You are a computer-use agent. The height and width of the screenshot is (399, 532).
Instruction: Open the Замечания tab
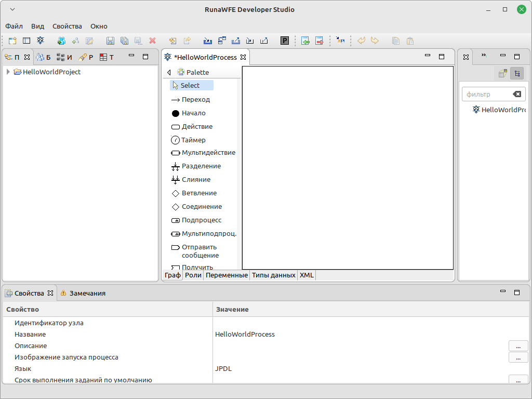pos(83,293)
